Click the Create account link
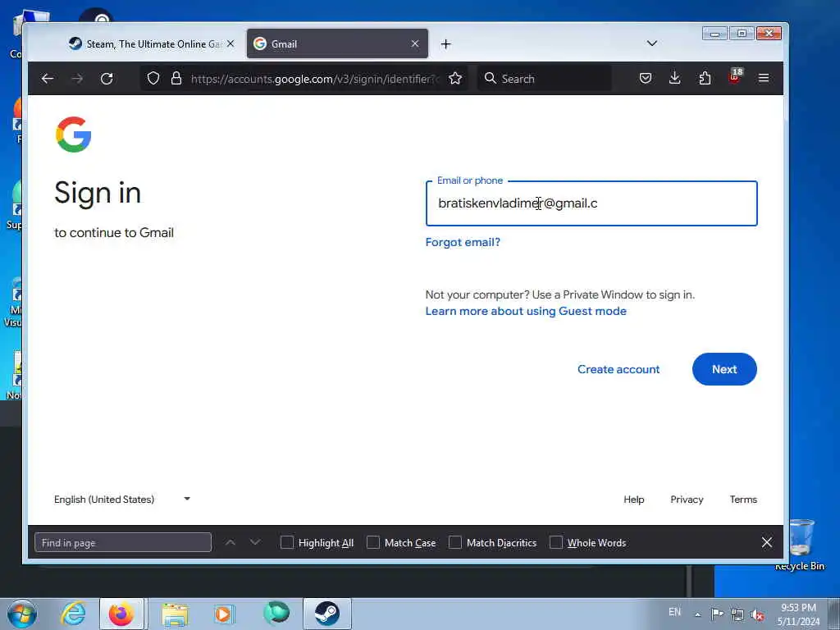840x630 pixels. [619, 369]
